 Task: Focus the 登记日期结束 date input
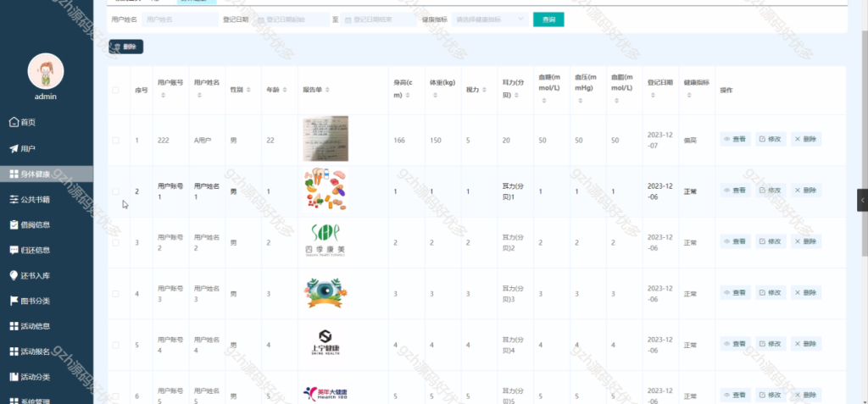[379, 19]
